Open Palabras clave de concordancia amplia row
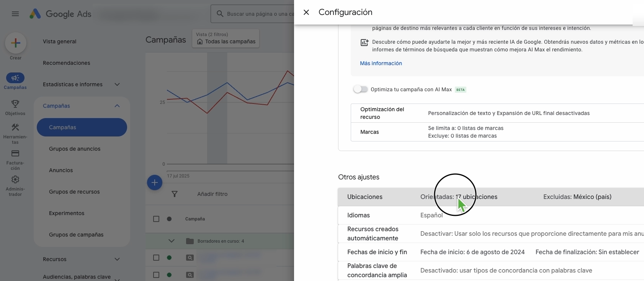 (491, 271)
